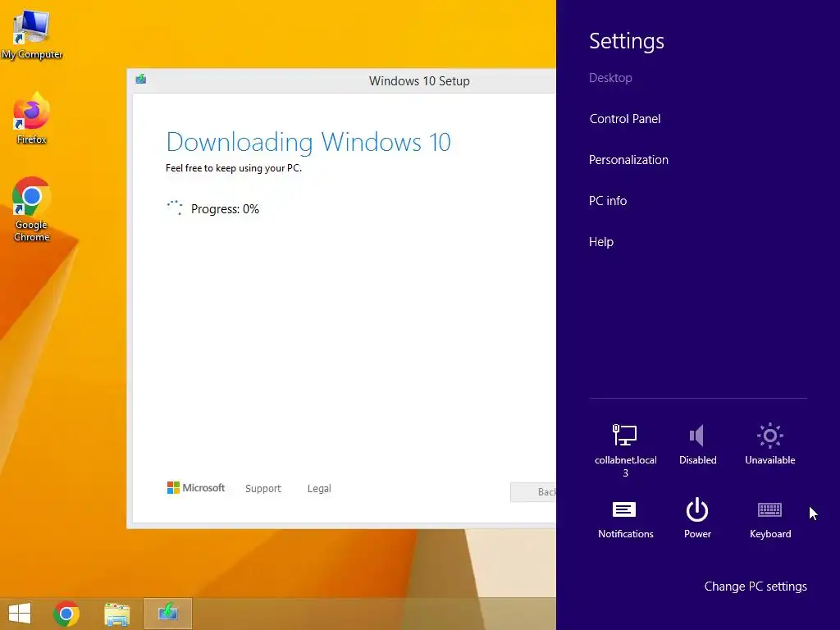The image size is (840, 630).
Task: Click the Windows 10 Setup taskbar icon
Action: pos(167,614)
